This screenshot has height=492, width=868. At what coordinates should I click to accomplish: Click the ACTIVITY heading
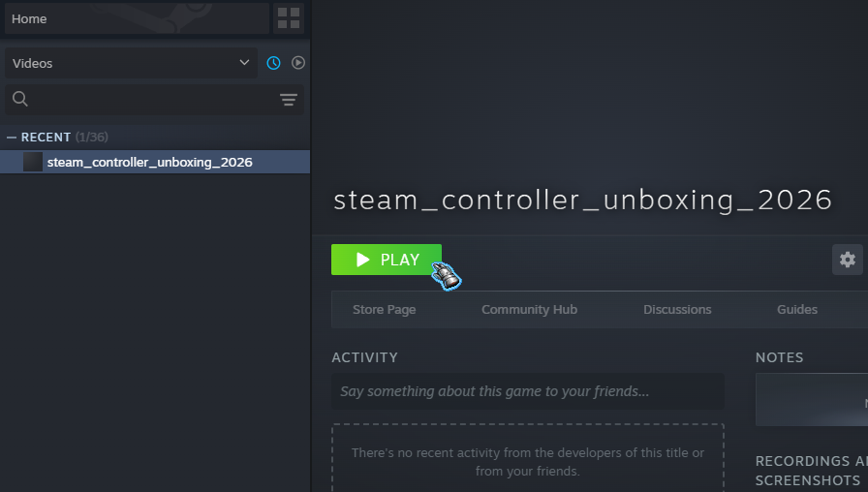365,357
